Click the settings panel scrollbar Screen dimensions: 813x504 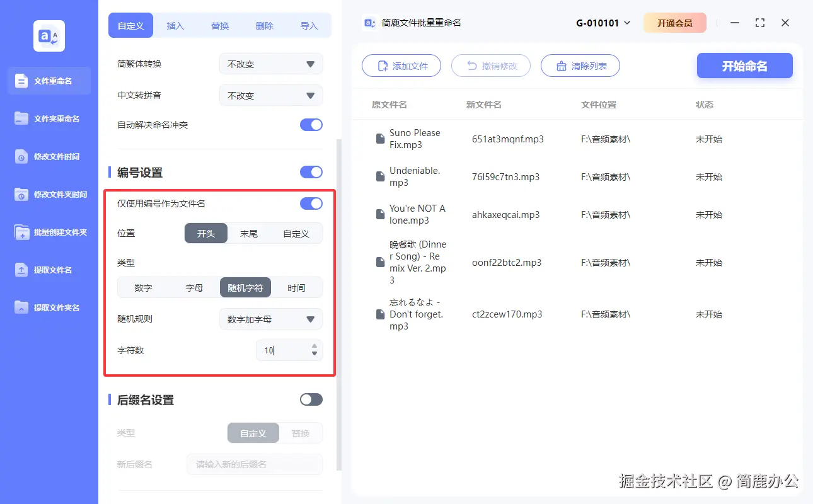tap(339, 305)
